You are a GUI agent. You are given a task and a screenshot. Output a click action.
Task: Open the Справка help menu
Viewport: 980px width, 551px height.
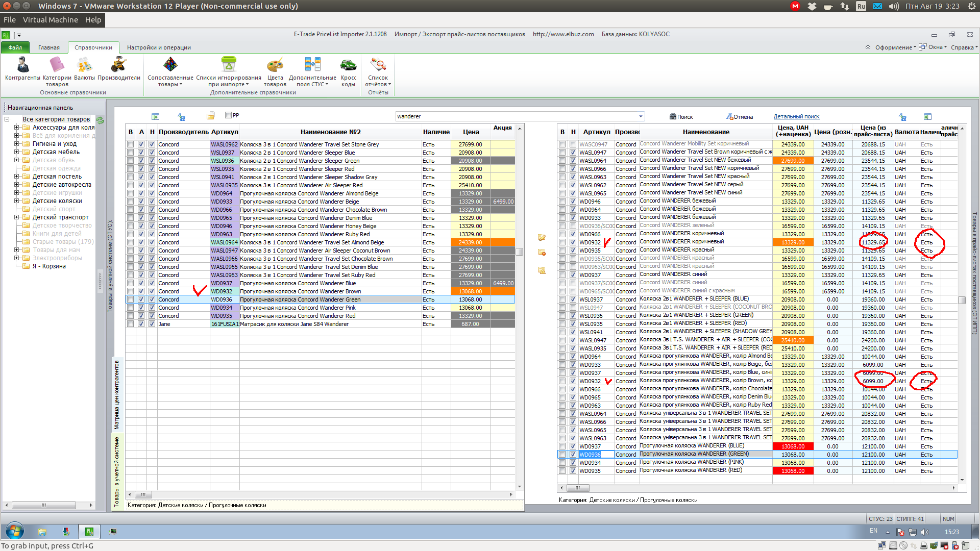point(964,47)
